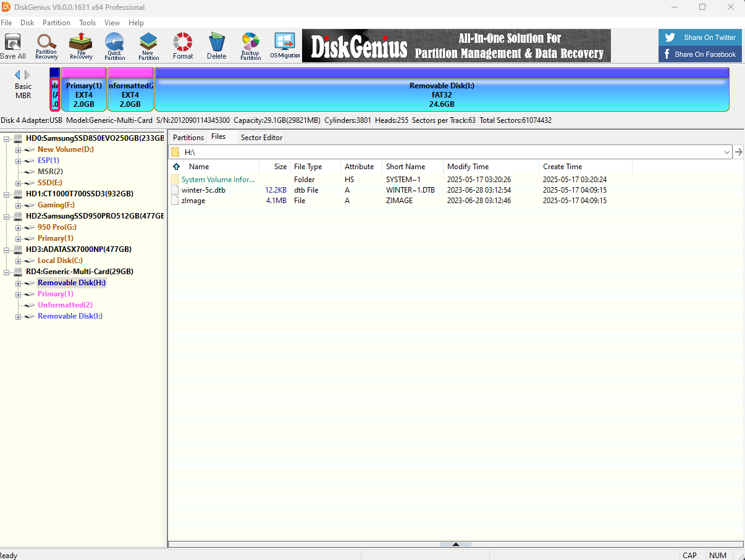Click Save All changes
Screen dimensions: 745x560
13,45
